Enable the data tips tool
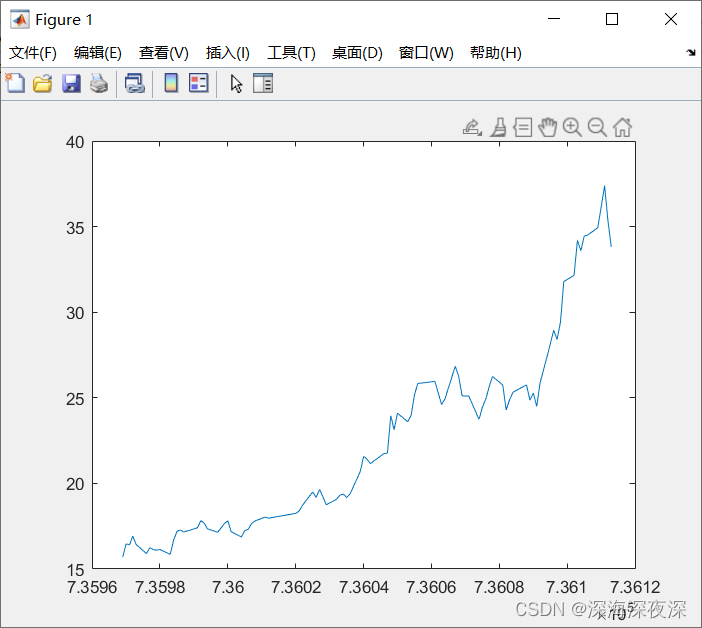 [x=522, y=128]
